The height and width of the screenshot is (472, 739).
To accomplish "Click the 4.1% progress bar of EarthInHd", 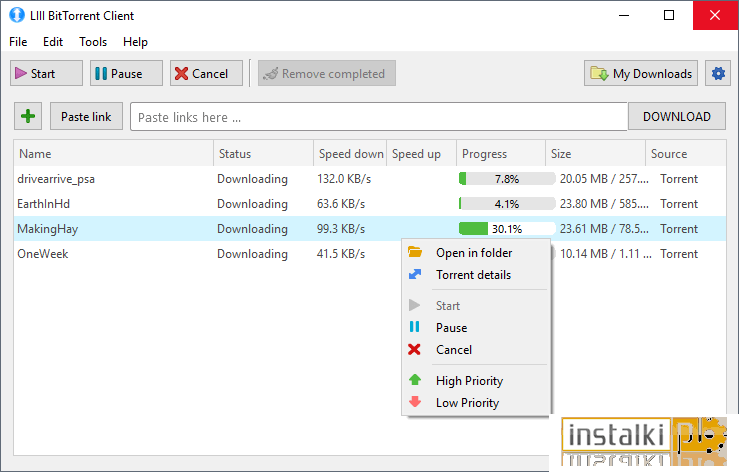I will point(507,204).
